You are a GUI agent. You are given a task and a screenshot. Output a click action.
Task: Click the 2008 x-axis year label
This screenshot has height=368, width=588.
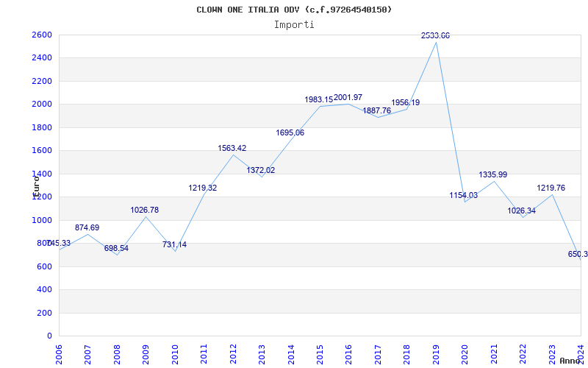coord(117,353)
